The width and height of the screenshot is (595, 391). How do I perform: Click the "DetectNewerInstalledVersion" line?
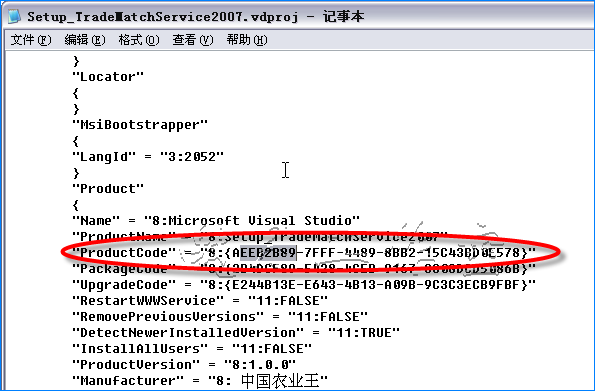click(x=236, y=332)
